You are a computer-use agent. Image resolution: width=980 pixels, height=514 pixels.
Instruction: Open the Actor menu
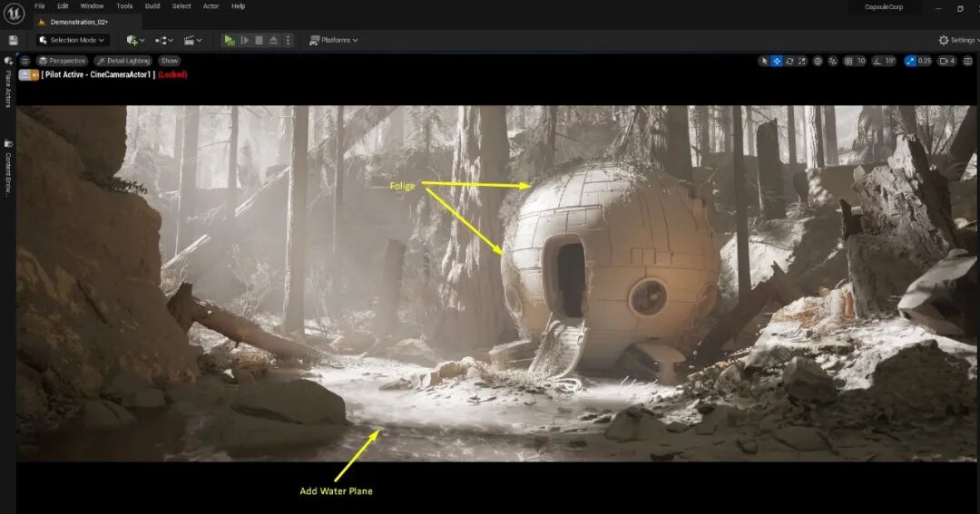[211, 6]
